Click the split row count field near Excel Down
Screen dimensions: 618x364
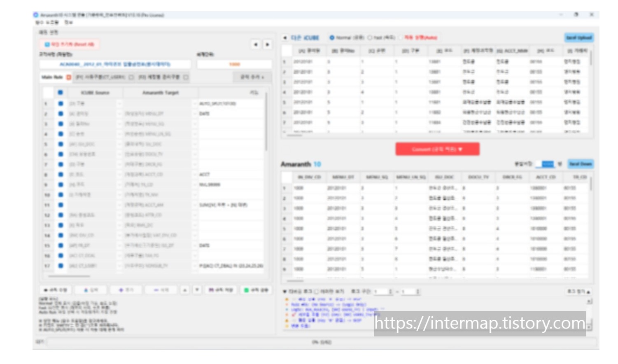pos(545,164)
